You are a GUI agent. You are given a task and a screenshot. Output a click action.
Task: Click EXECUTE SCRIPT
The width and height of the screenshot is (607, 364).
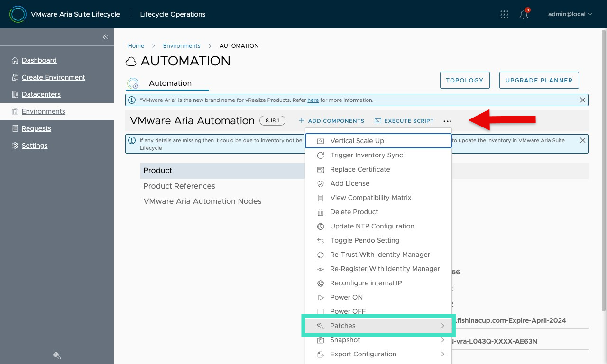(404, 121)
